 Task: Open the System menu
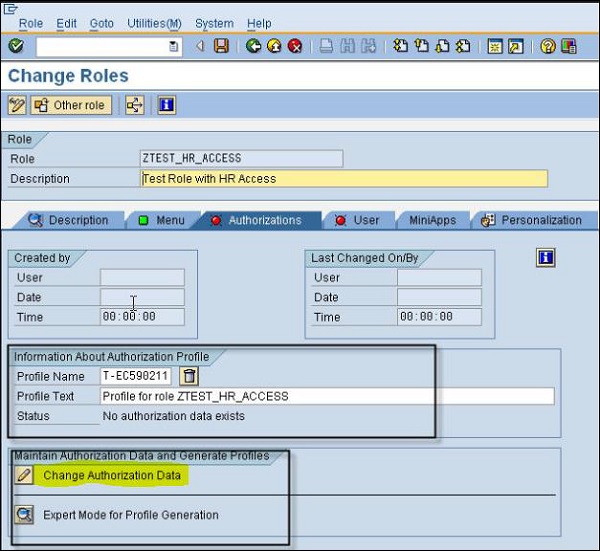coord(214,23)
